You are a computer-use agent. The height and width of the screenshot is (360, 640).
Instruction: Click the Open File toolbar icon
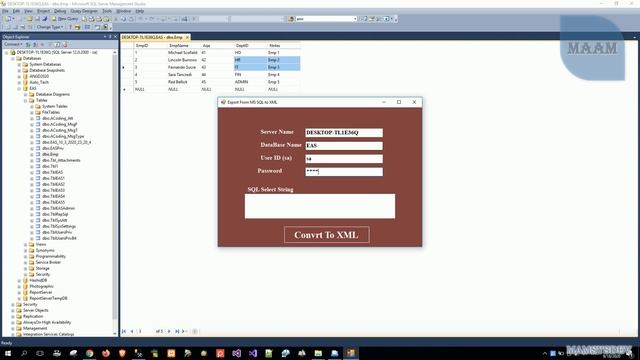29,19
